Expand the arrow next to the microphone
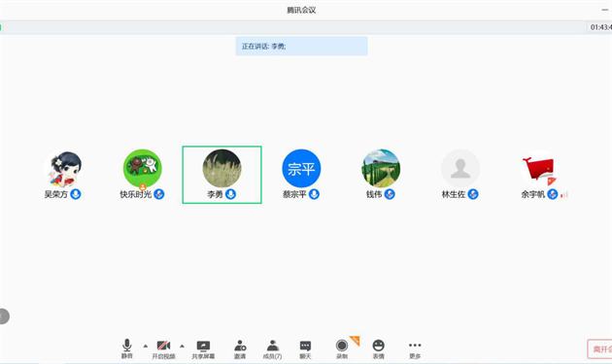612x364 pixels. point(145,346)
